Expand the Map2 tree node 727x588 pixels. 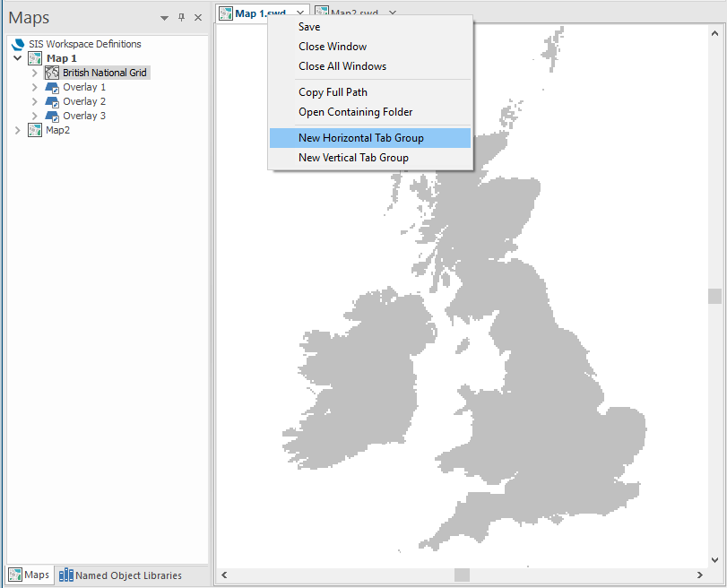click(18, 130)
